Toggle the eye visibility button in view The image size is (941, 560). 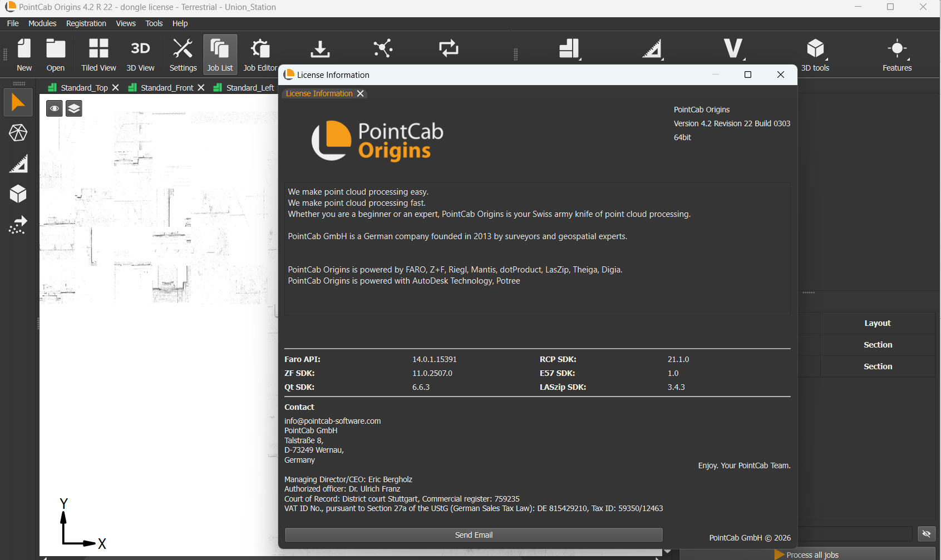point(54,108)
